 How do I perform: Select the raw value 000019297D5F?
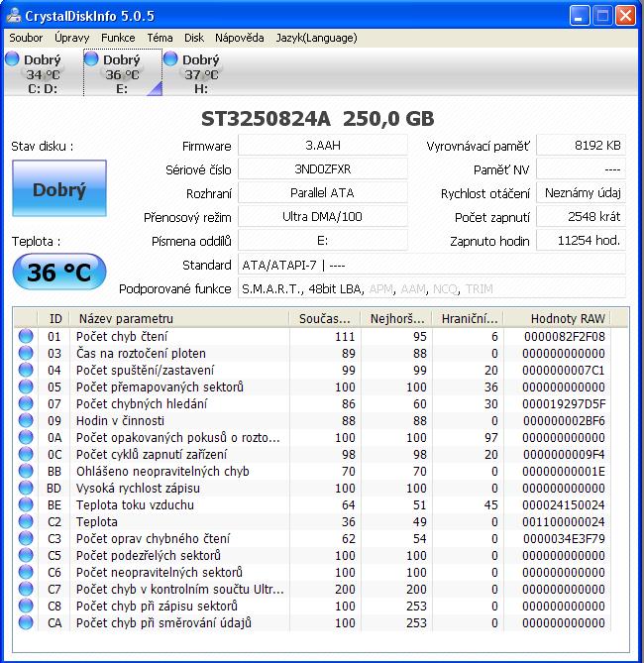[564, 403]
